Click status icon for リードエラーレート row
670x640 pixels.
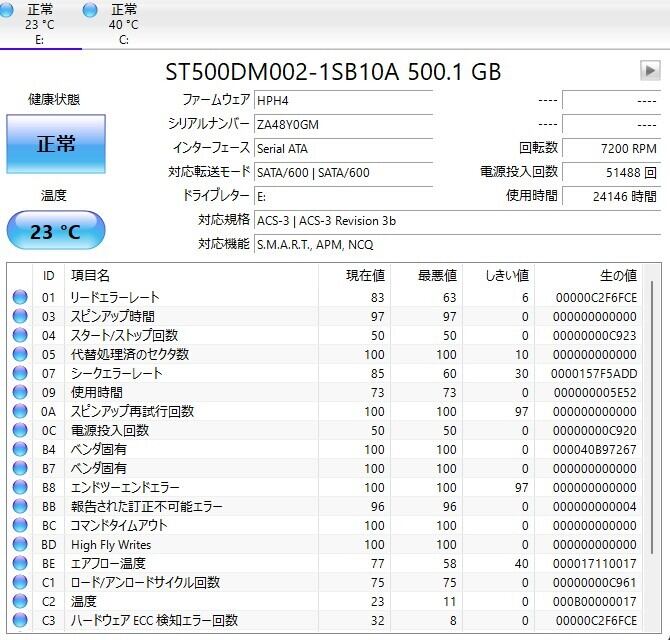pyautogui.click(x=20, y=297)
